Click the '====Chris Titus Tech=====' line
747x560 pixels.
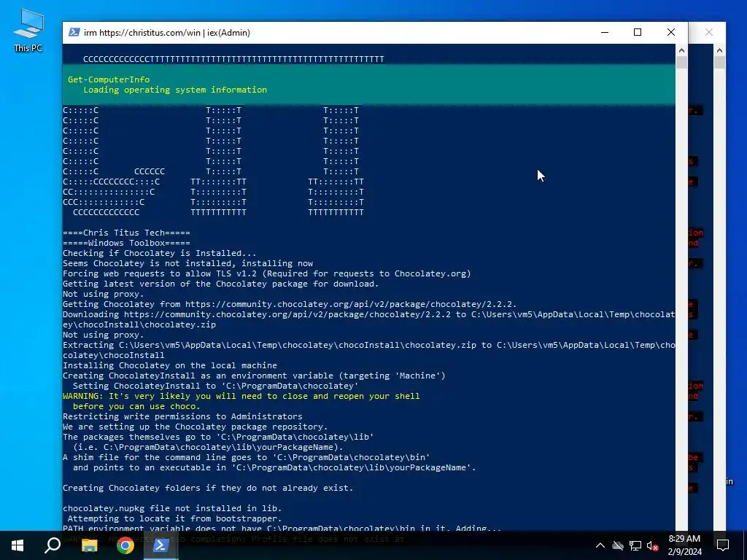tap(126, 233)
